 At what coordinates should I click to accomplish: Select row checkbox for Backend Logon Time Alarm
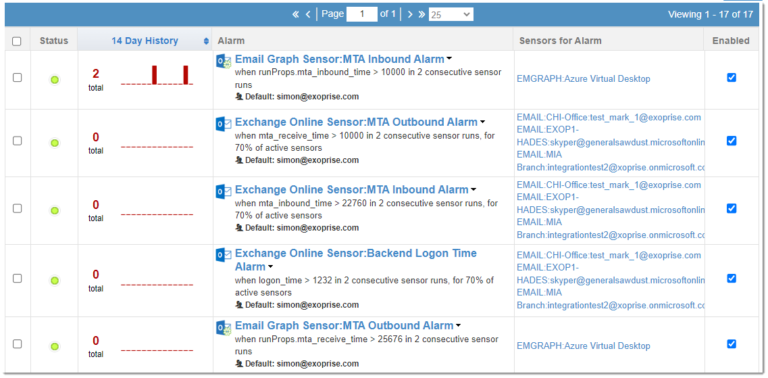(17, 278)
